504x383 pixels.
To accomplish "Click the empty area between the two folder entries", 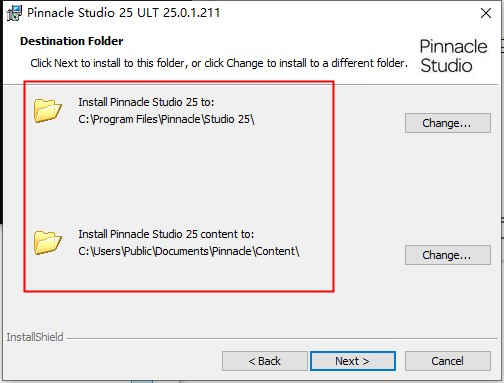I will click(179, 177).
